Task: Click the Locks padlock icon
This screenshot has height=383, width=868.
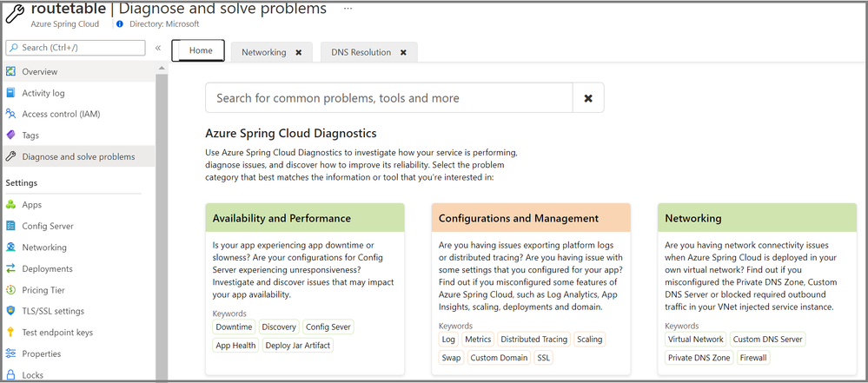Action: click(x=10, y=374)
